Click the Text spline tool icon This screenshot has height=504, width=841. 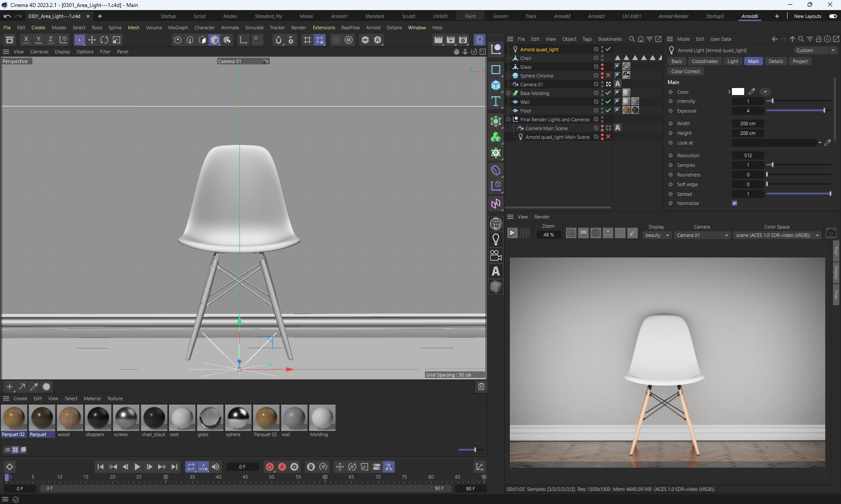pos(496,102)
